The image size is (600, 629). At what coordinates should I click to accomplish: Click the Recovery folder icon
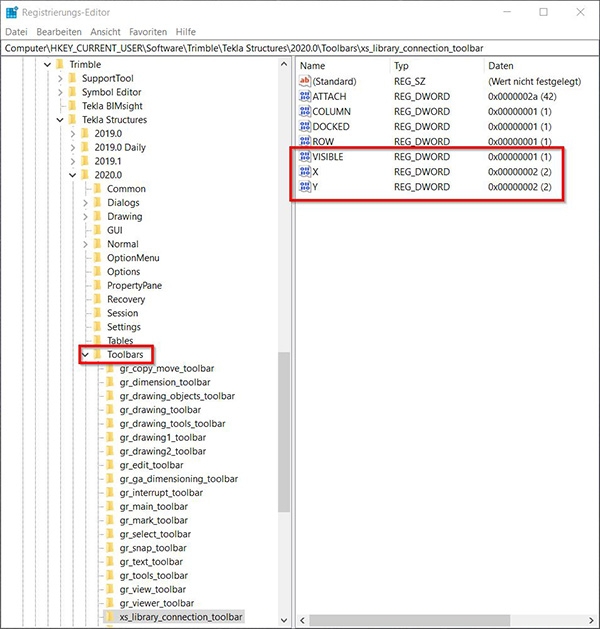[x=97, y=299]
